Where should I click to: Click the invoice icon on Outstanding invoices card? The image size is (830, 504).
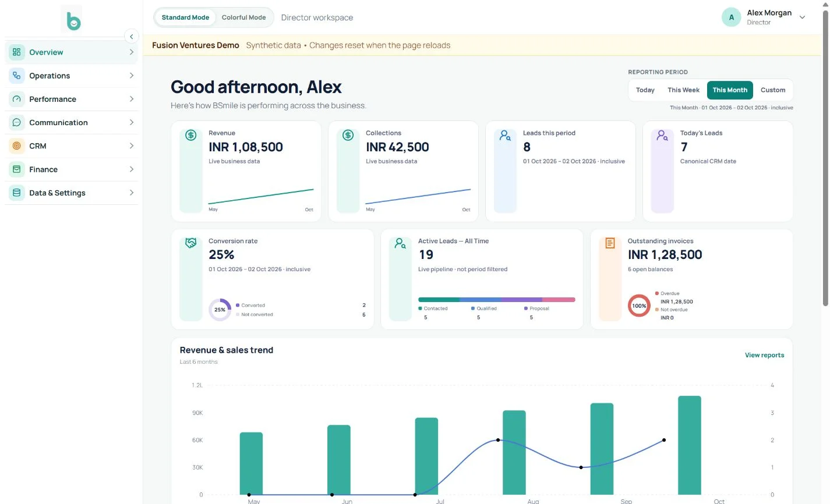(610, 243)
